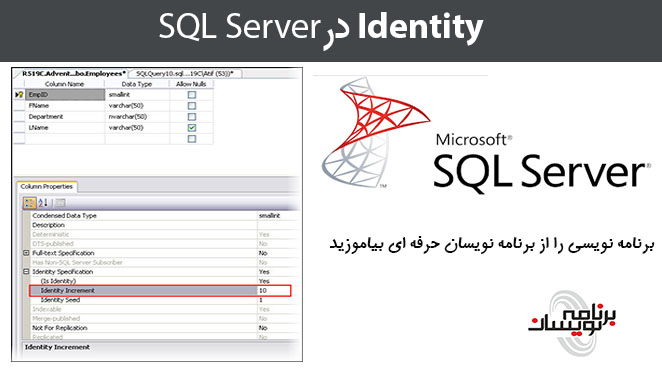This screenshot has width=662, height=371.
Task: Click the Data Type column header
Action: (137, 84)
